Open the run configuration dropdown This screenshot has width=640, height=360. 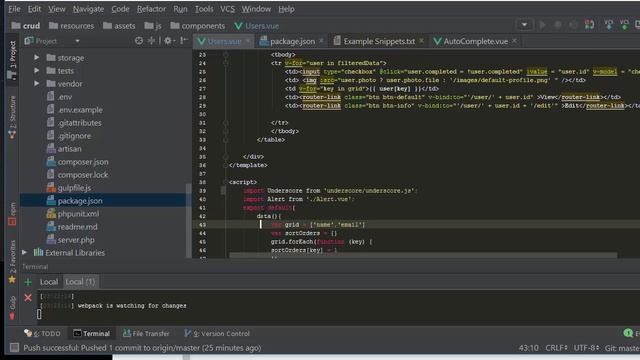(524, 25)
